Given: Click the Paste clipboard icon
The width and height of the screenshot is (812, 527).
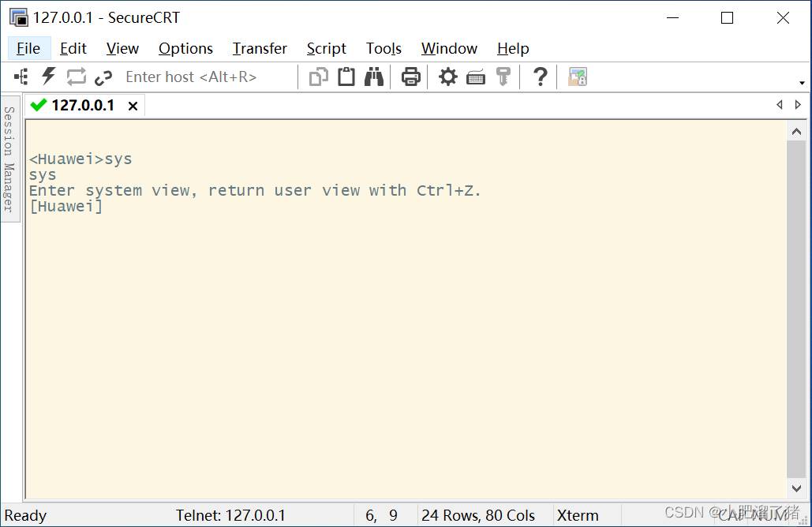Looking at the screenshot, I should (346, 77).
